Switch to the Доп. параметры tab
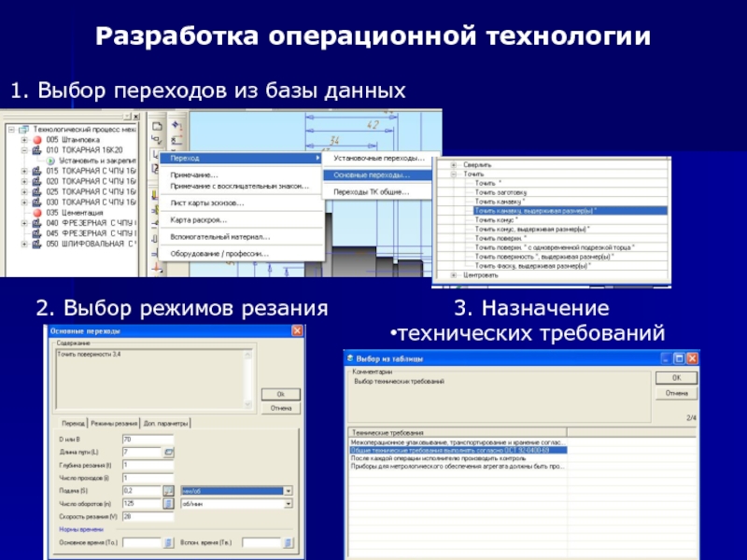This screenshot has height=560, width=747. point(167,423)
